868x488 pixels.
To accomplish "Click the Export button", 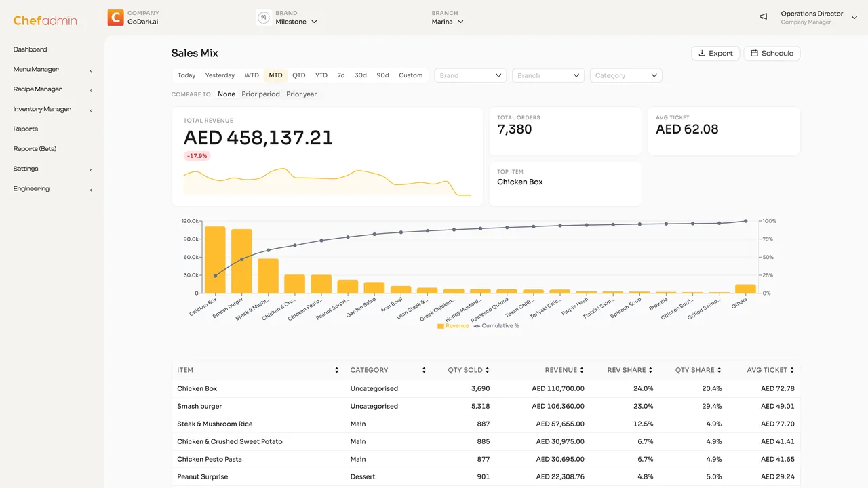I will tap(715, 53).
